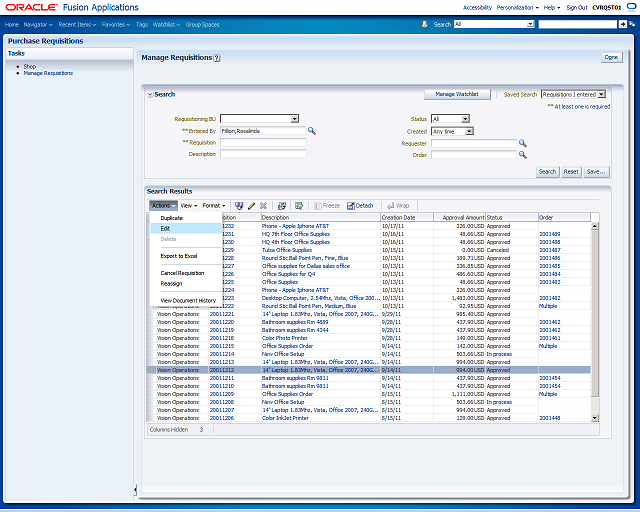
Task: Collapse the Search section
Action: coord(150,95)
